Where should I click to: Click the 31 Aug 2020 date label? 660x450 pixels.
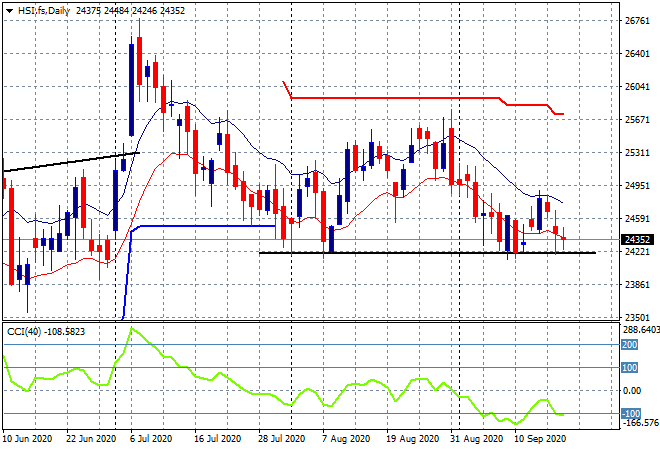click(476, 439)
